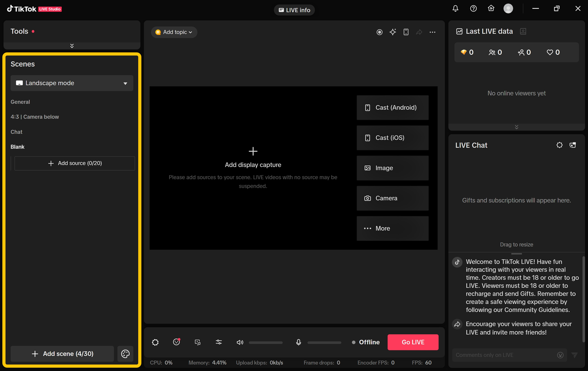Image resolution: width=588 pixels, height=371 pixels.
Task: Open the audio mixer sliders icon
Action: coord(219,342)
